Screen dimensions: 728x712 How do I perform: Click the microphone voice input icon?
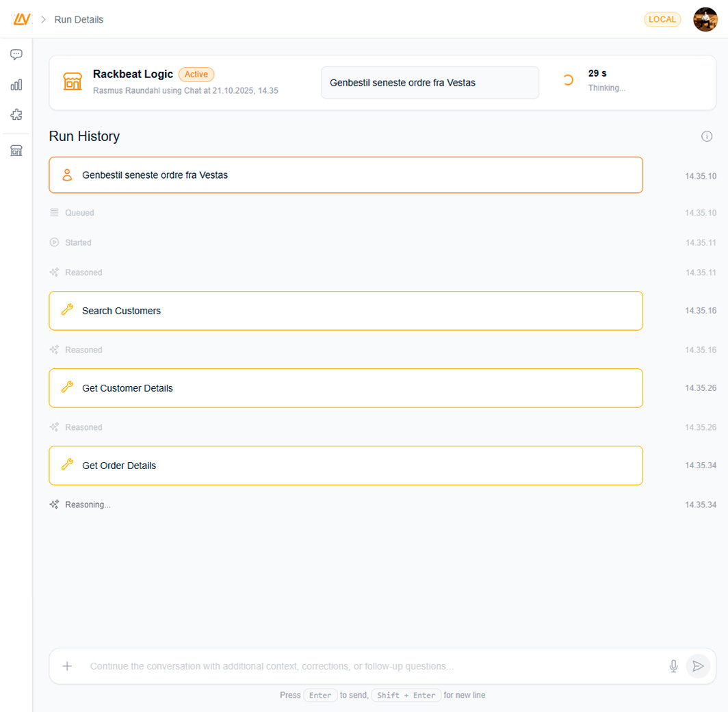pos(673,666)
